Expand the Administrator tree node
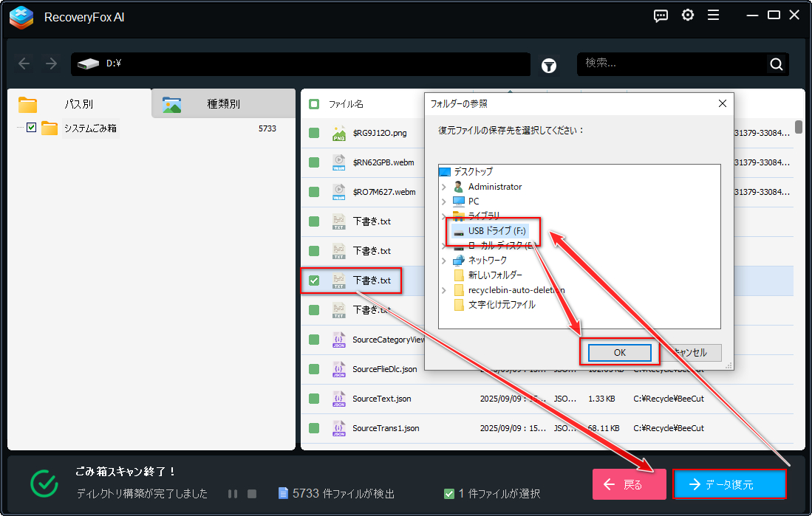Viewport: 812px width, 516px height. 443,187
